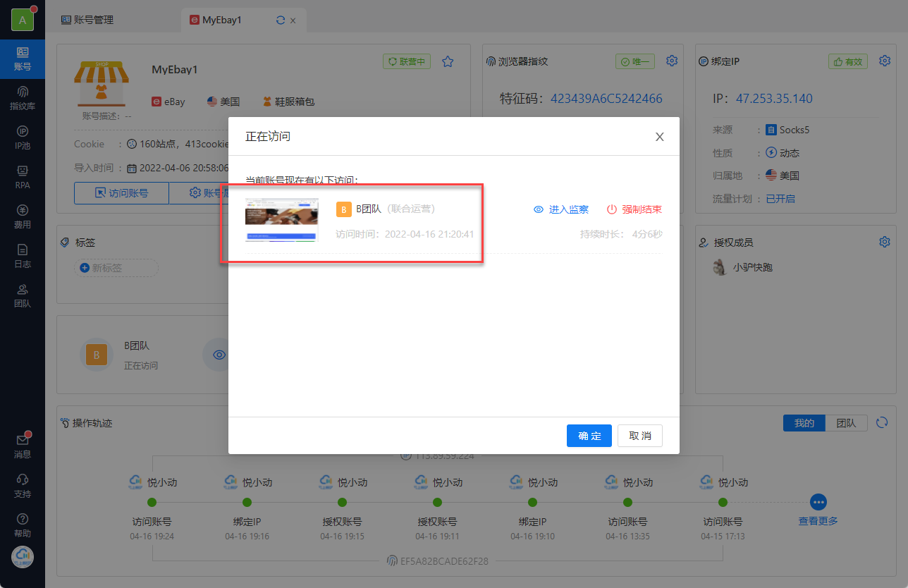The width and height of the screenshot is (908, 588).
Task: Switch operation track to 我的 view
Action: [804, 423]
